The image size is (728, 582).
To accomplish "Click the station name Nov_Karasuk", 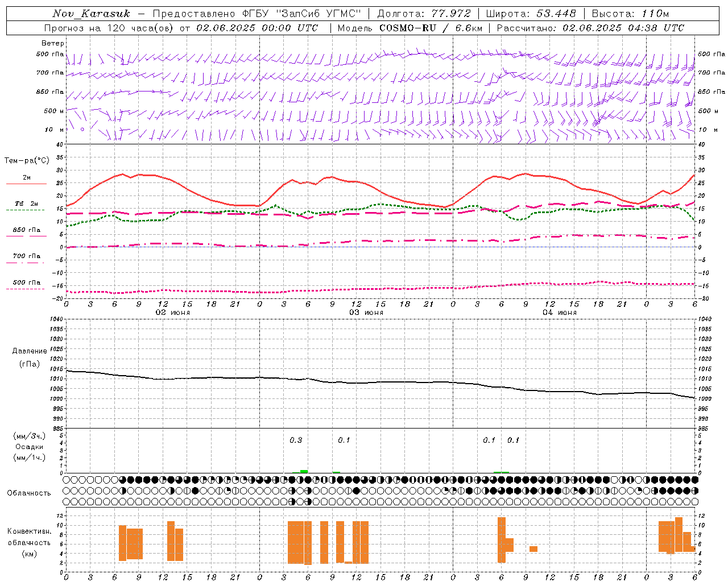I will coord(91,14).
